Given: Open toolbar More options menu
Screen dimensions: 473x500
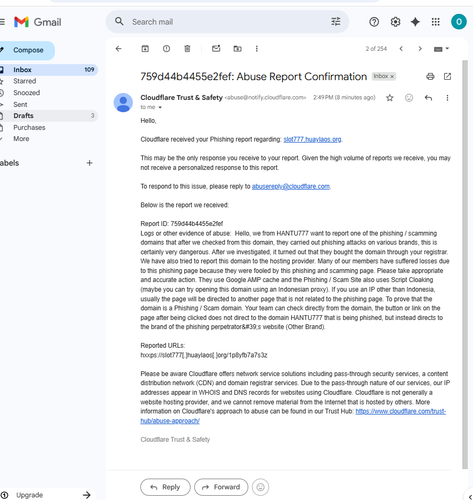Looking at the screenshot, I should [257, 49].
